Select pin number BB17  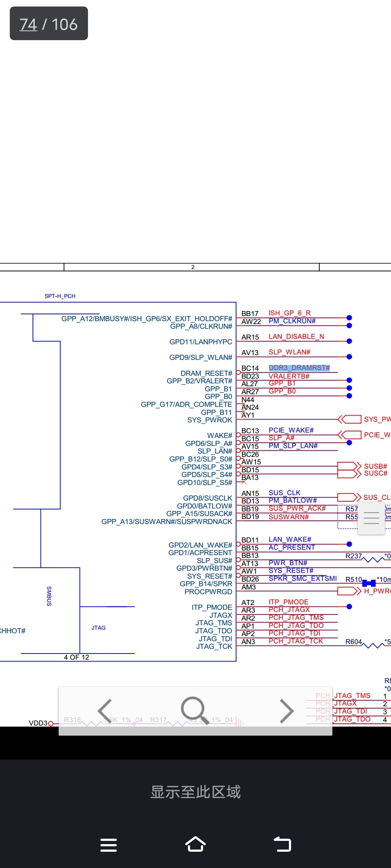pyautogui.click(x=250, y=314)
